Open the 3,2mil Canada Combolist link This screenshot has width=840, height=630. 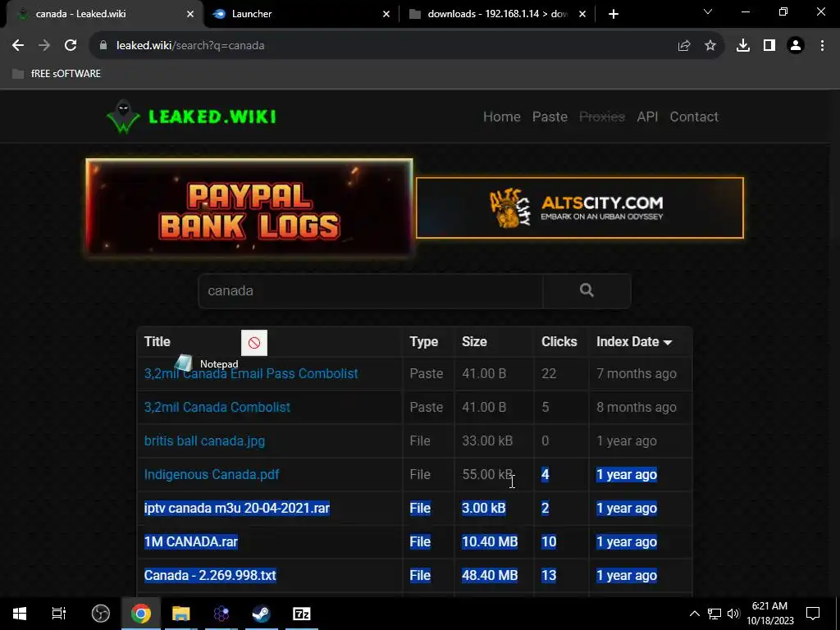pos(217,407)
